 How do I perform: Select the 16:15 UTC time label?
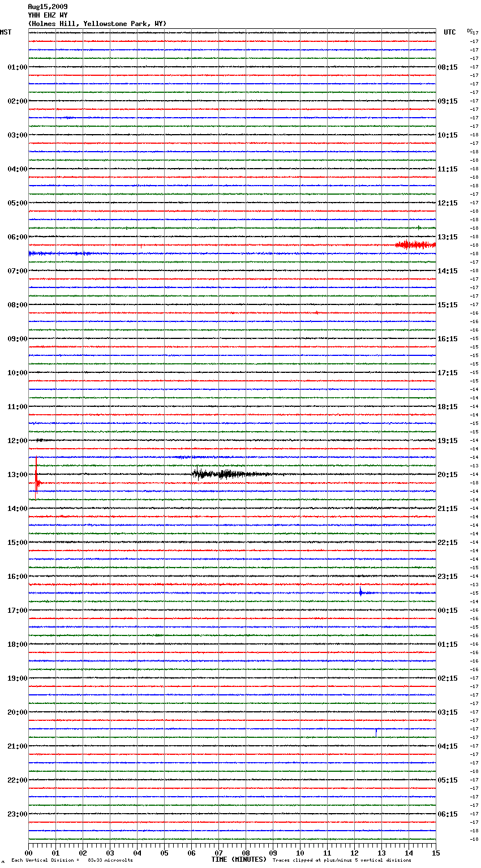click(448, 339)
